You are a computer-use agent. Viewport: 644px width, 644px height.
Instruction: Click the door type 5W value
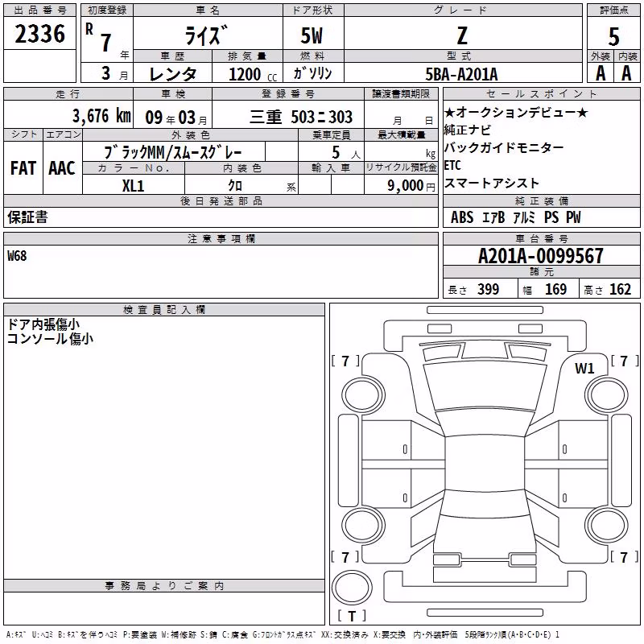click(312, 35)
